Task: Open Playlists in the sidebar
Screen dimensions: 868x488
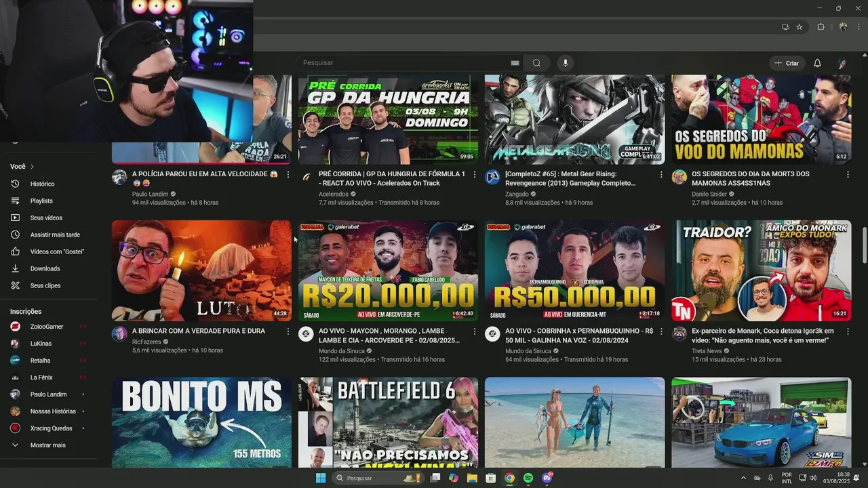Action: tap(49, 201)
